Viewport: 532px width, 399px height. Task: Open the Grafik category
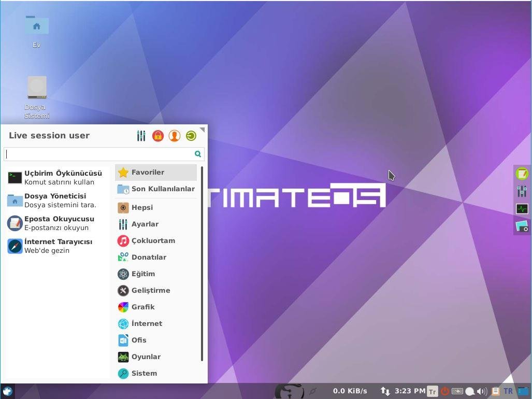point(156,307)
